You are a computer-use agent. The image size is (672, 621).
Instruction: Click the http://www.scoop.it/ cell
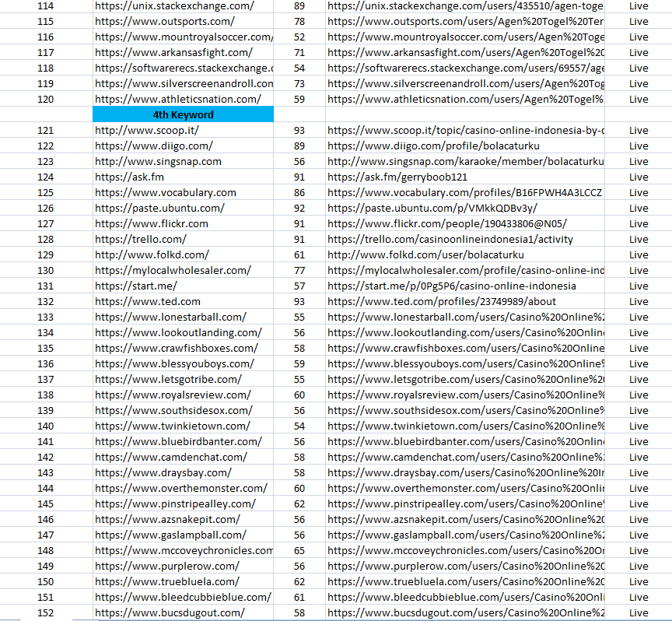pyautogui.click(x=183, y=131)
